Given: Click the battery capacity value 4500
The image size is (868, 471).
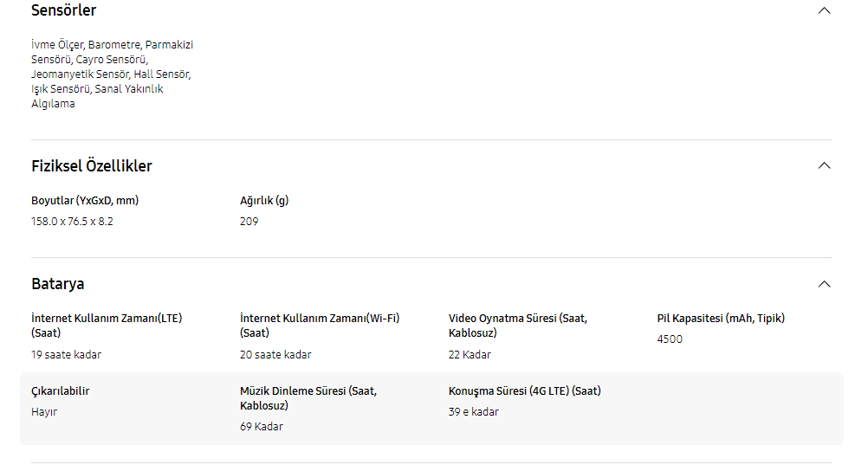Looking at the screenshot, I should pos(670,339).
